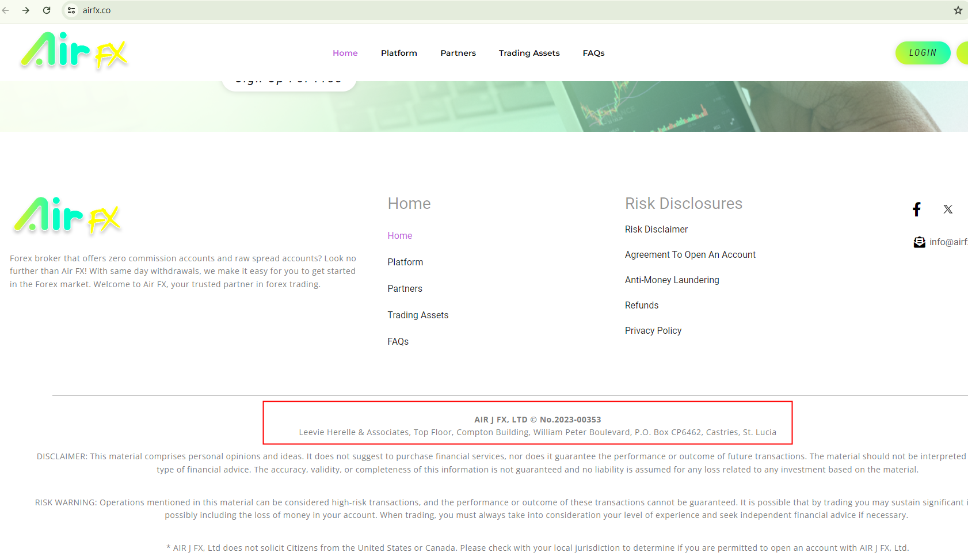
Task: Click the Leevie Herelle & Associates address line
Action: coord(538,432)
